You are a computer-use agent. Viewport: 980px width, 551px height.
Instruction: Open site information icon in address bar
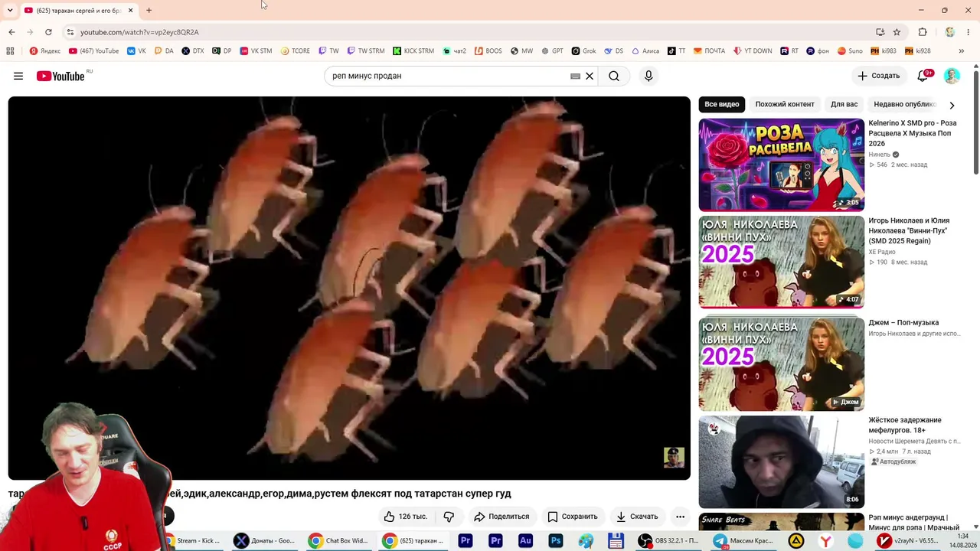pyautogui.click(x=70, y=32)
